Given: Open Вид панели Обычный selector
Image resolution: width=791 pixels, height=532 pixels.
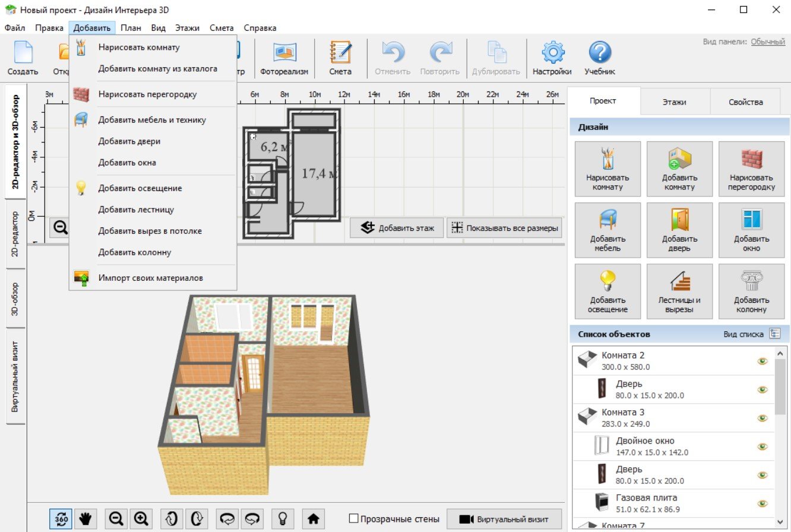Looking at the screenshot, I should [x=768, y=42].
